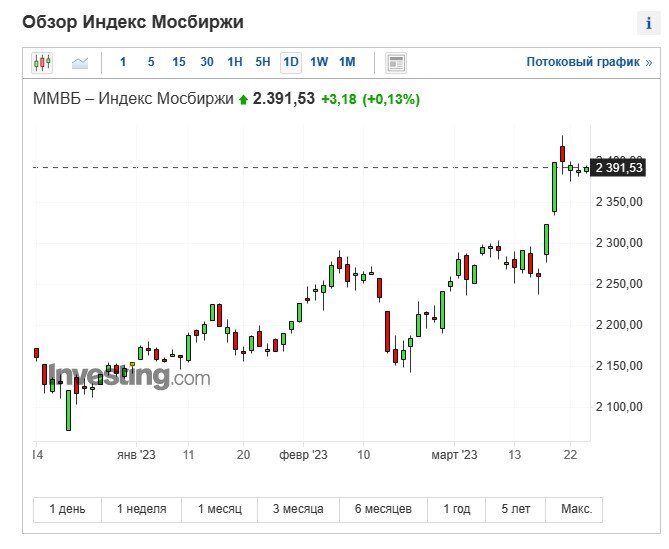Click the 2 300,00 axis label
This screenshot has height=549, width=669.
619,243
